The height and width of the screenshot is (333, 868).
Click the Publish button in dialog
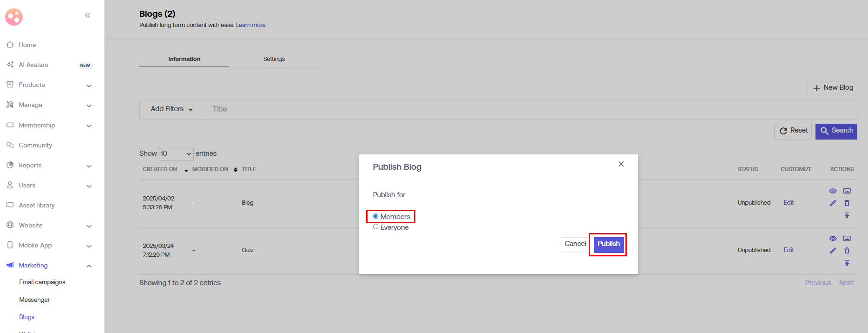tap(608, 244)
